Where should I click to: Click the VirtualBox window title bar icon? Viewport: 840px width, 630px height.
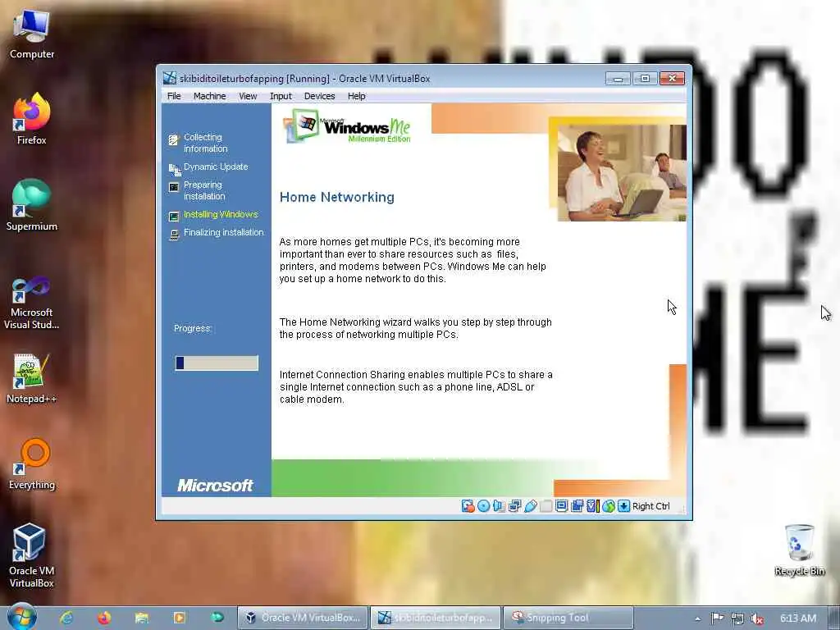pyautogui.click(x=169, y=78)
